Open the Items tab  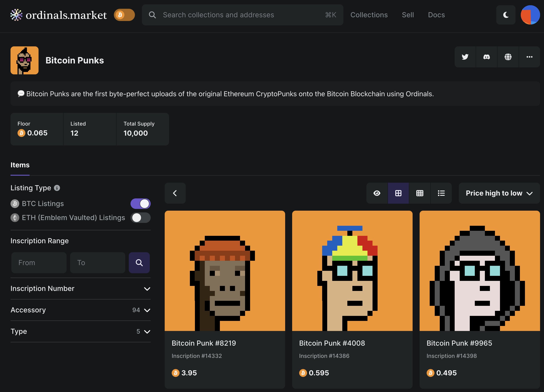click(x=20, y=165)
